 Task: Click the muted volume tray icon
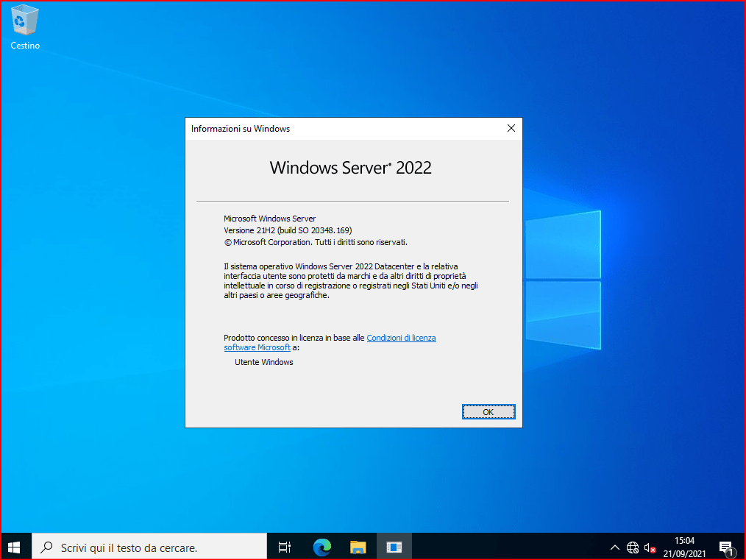click(650, 547)
